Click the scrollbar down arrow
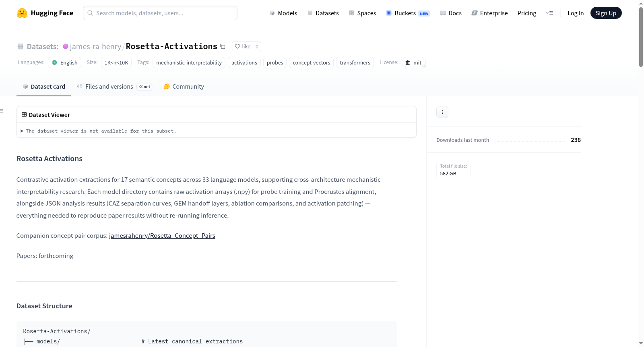Image resolution: width=644 pixels, height=347 pixels. (x=641, y=343)
